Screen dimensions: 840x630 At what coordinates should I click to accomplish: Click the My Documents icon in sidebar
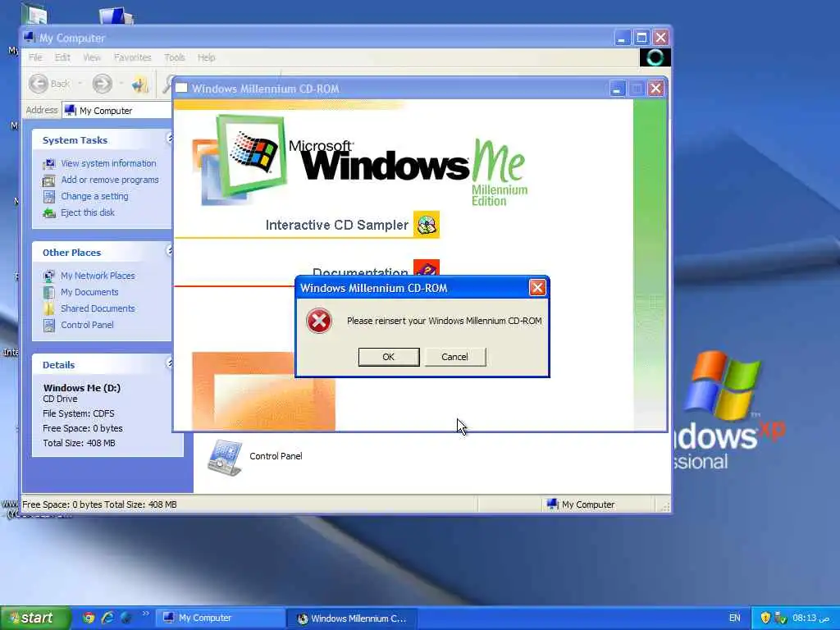[48, 293]
